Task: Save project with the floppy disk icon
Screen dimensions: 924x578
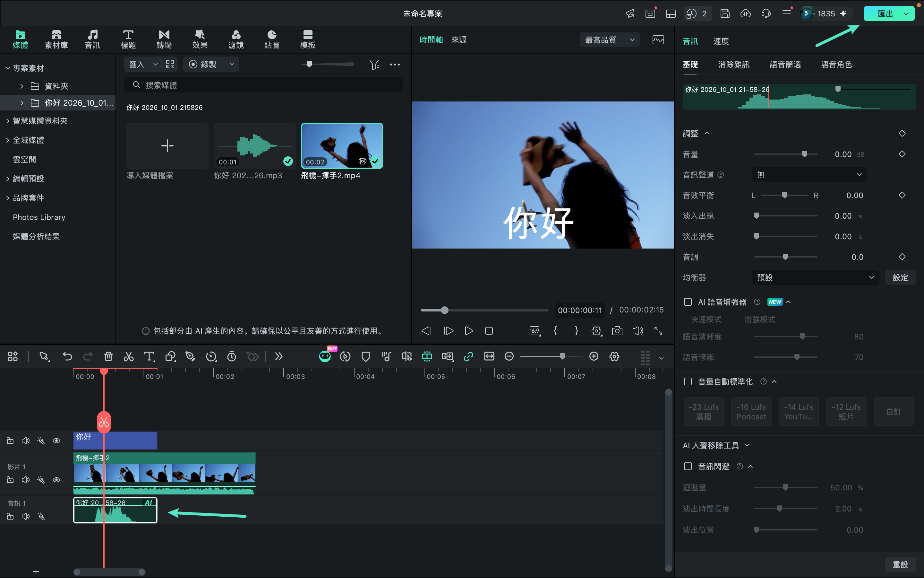Action: pyautogui.click(x=725, y=14)
